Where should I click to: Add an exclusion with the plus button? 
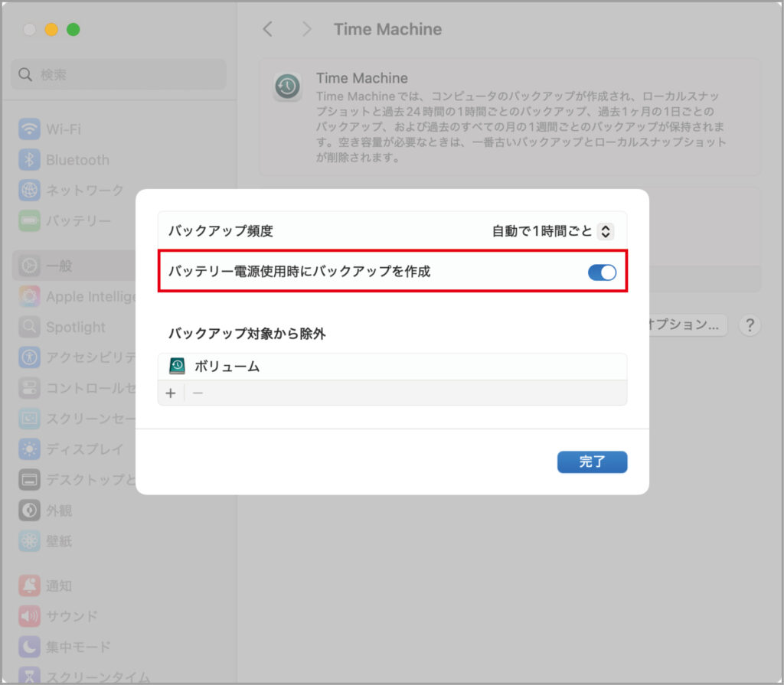[171, 393]
